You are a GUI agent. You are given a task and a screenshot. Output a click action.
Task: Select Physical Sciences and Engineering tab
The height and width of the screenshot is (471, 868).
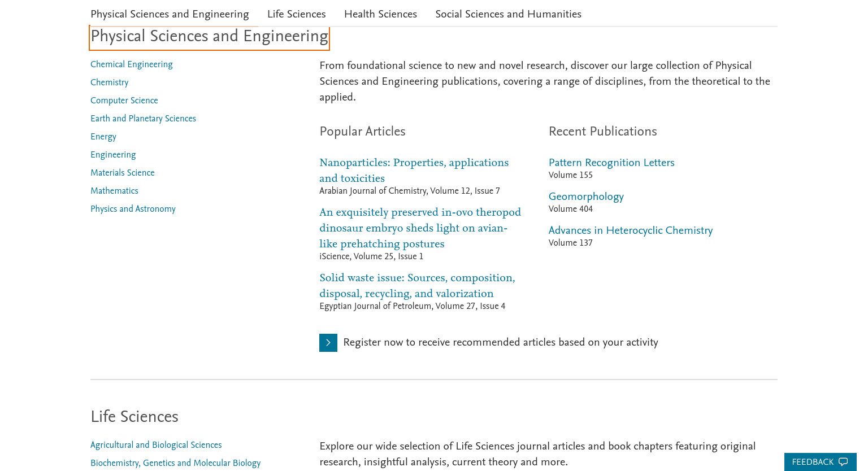(x=170, y=14)
